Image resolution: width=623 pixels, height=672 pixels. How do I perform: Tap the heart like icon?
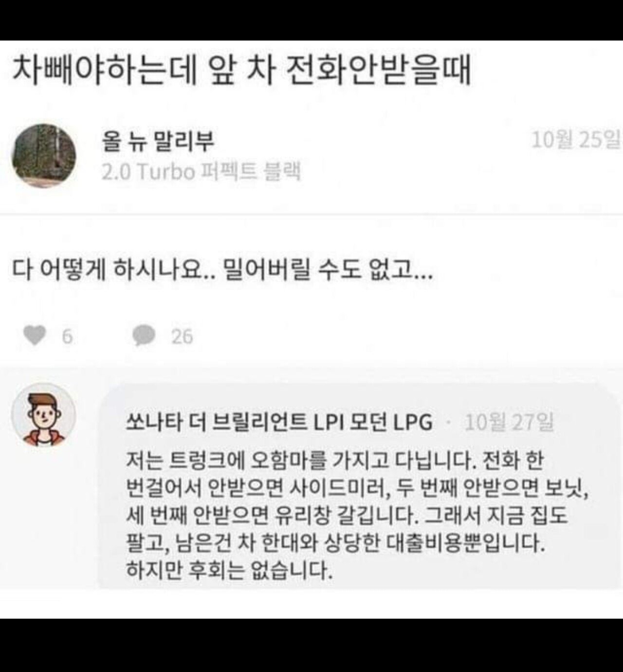(34, 336)
